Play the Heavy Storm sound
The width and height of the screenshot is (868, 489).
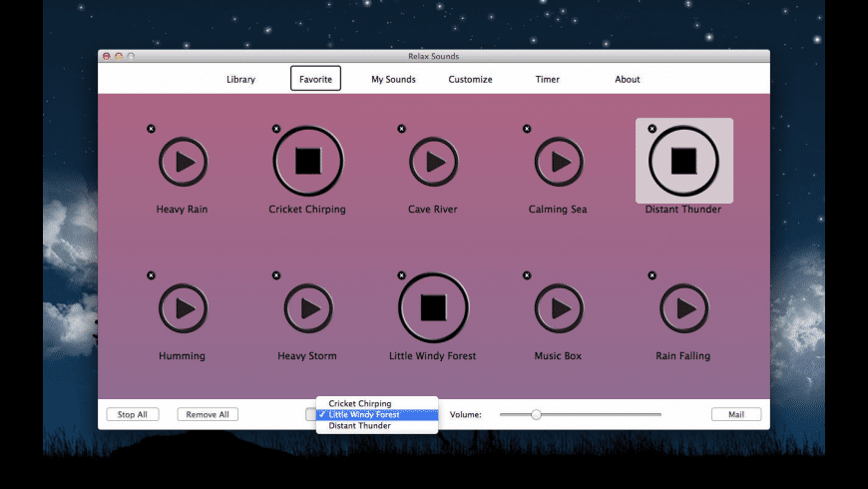tap(307, 308)
